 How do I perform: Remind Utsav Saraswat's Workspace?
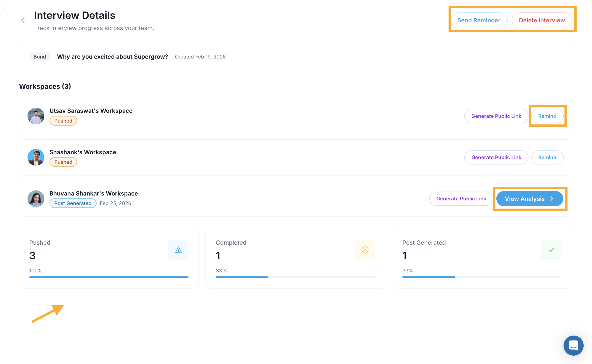coord(547,116)
